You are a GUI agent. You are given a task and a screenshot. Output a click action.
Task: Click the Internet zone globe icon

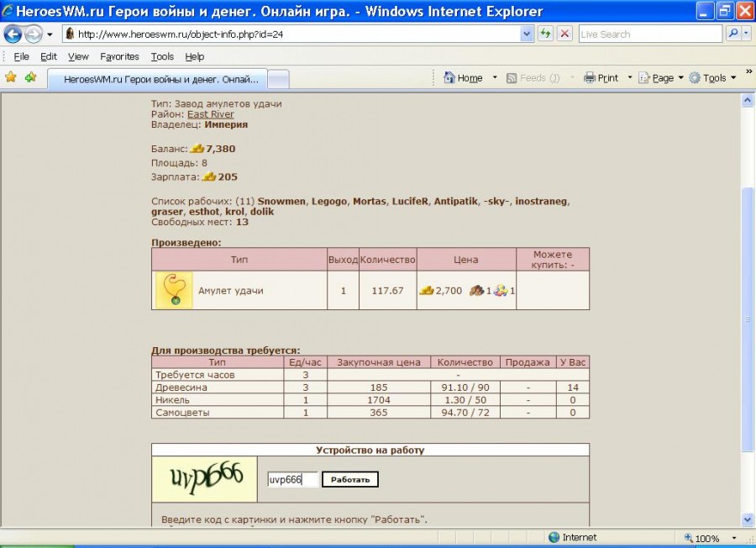(x=554, y=537)
